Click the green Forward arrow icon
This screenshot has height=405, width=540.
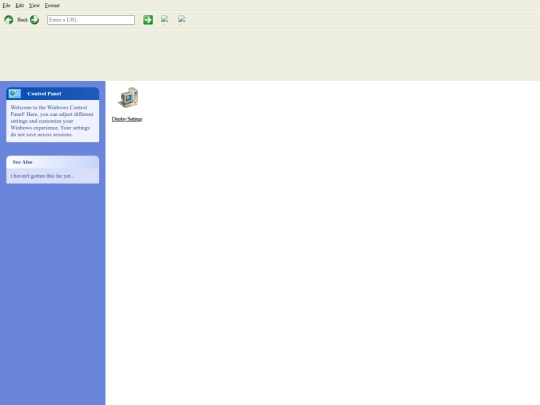coord(34,20)
